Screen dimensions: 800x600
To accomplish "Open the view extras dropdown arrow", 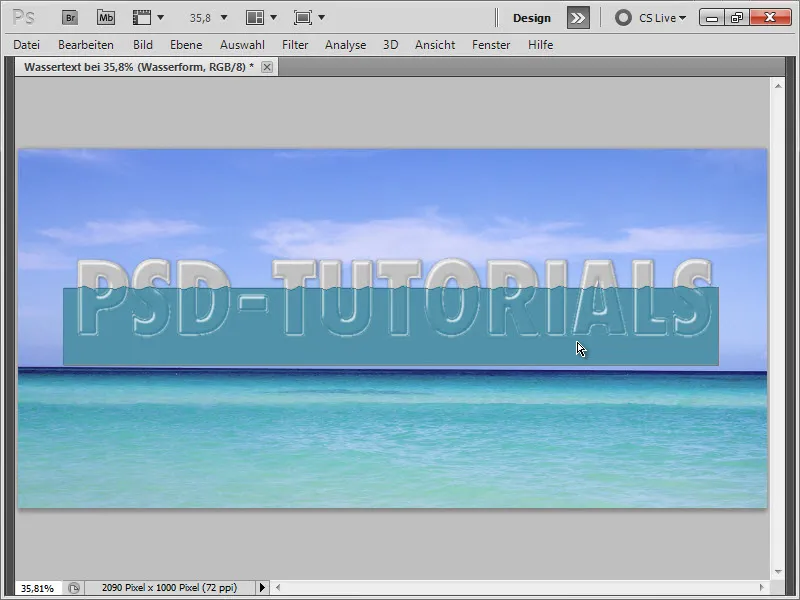I will [161, 18].
